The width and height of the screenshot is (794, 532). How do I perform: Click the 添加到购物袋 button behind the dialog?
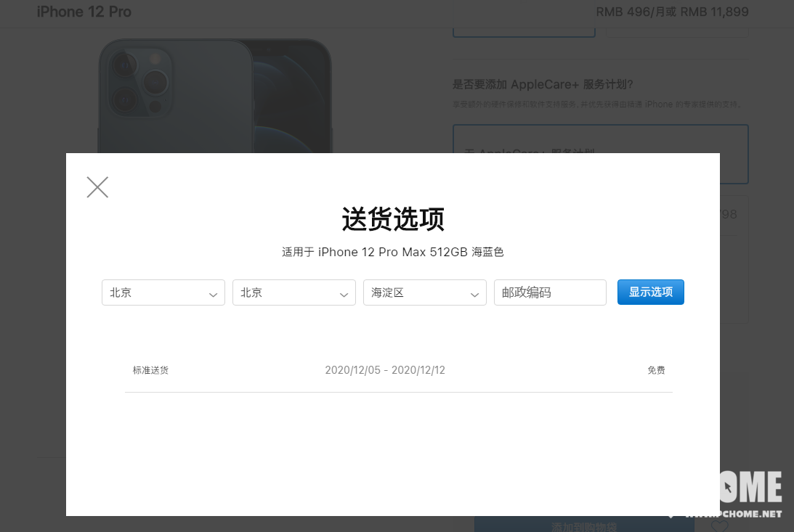click(x=584, y=525)
